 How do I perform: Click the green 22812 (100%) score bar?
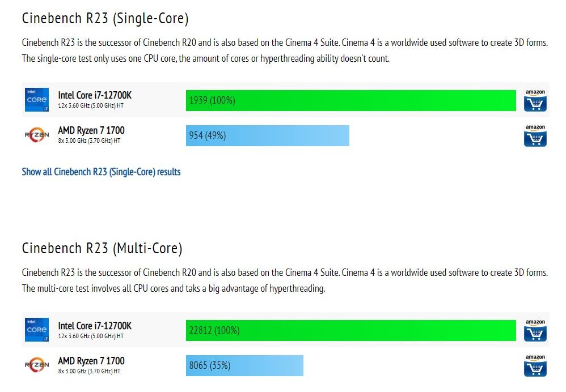click(350, 331)
